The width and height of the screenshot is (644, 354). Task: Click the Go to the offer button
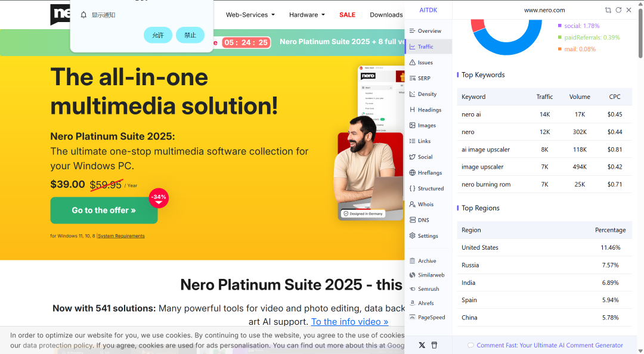(104, 210)
